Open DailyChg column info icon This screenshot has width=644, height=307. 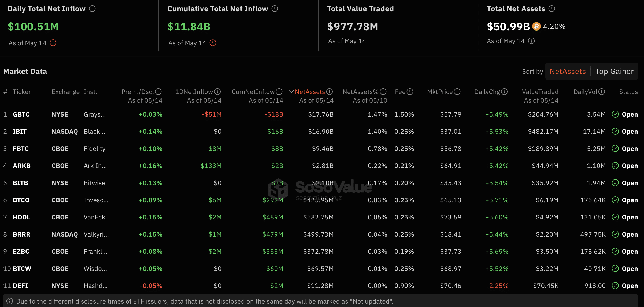click(504, 92)
